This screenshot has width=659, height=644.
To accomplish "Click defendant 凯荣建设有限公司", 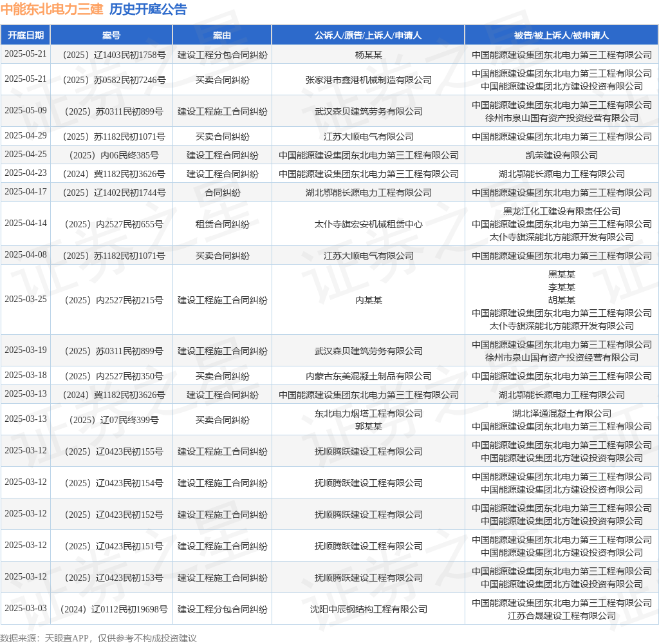I will (561, 155).
